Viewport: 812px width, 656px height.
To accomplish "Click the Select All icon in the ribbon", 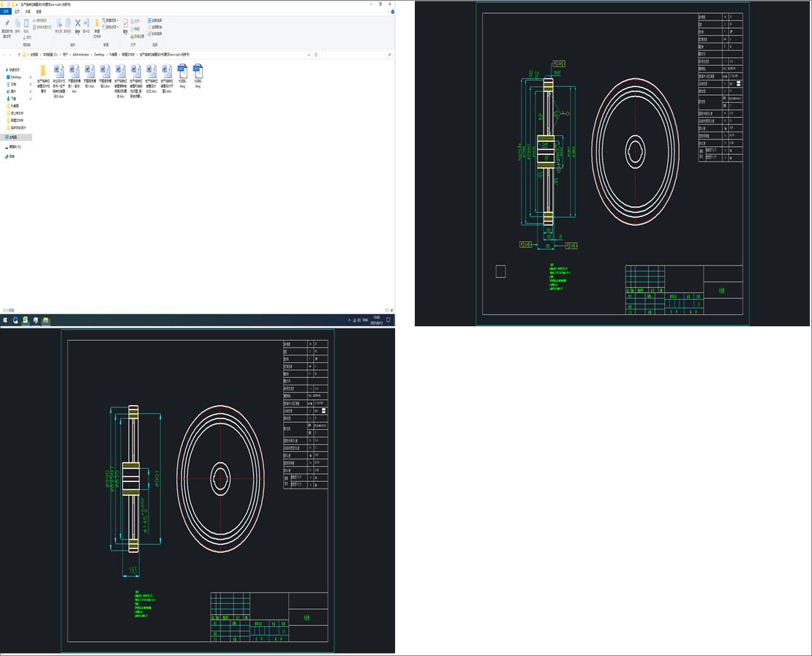I will click(151, 20).
